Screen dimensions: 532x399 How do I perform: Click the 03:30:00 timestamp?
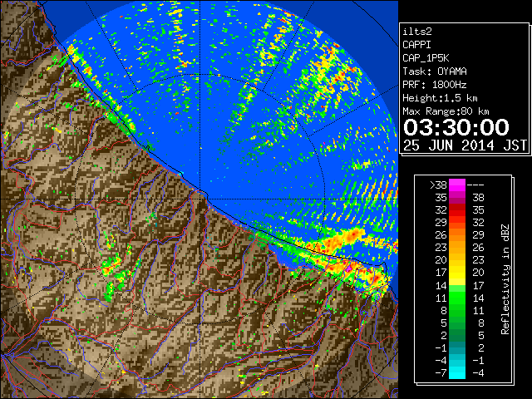[456, 127]
